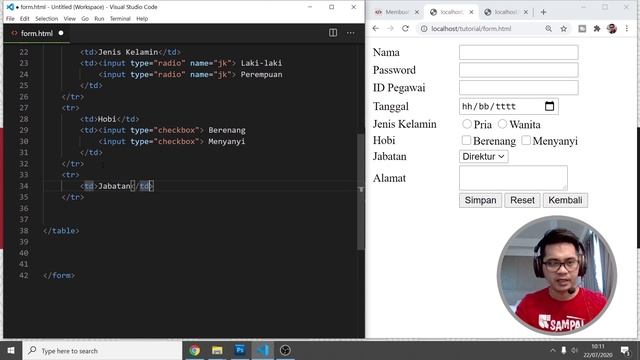Open the Chrome three-dot menu
Image resolution: width=640 pixels, height=360 pixels.
tap(627, 29)
